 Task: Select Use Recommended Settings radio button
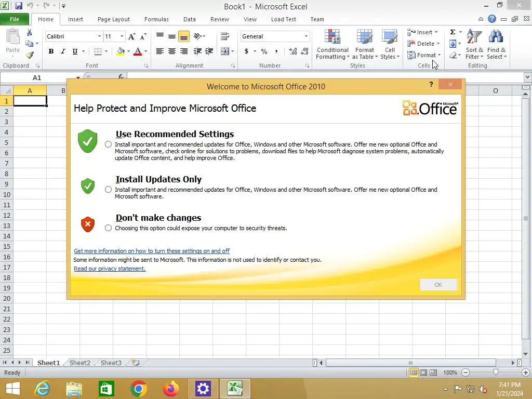point(108,144)
